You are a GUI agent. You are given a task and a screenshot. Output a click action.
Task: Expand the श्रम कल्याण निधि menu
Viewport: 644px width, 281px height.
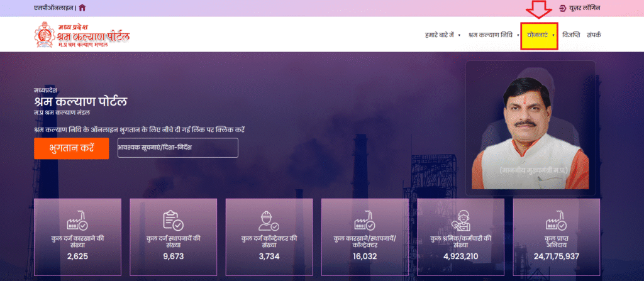(x=493, y=35)
